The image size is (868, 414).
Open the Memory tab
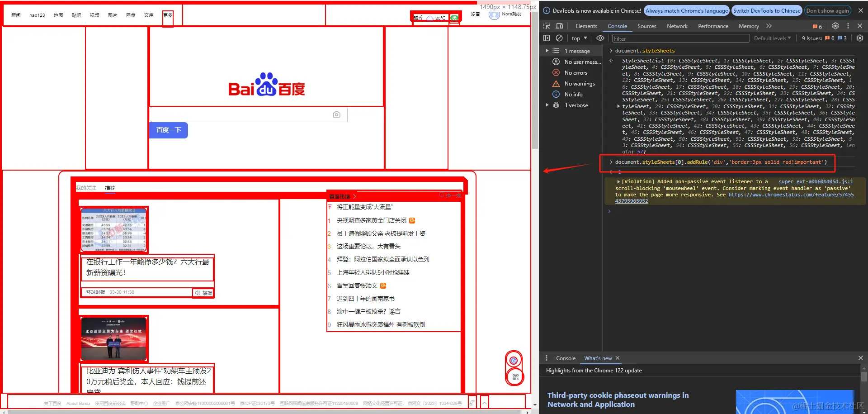point(749,26)
